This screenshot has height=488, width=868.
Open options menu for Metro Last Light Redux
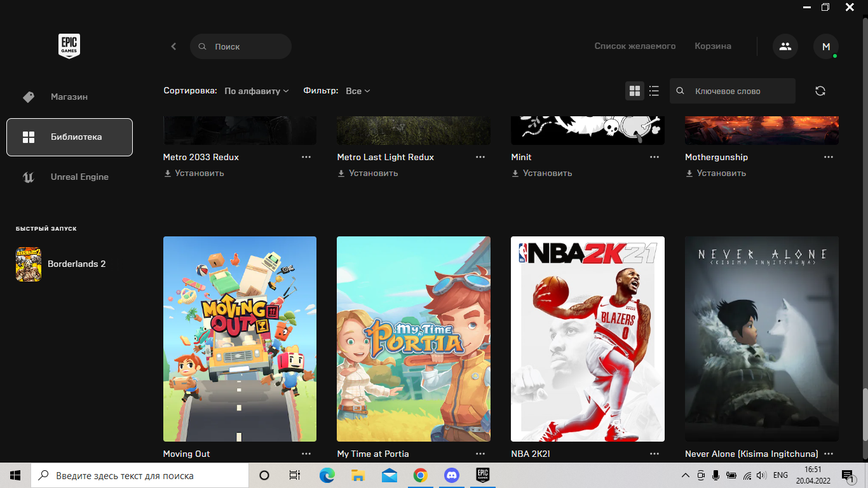coord(480,157)
